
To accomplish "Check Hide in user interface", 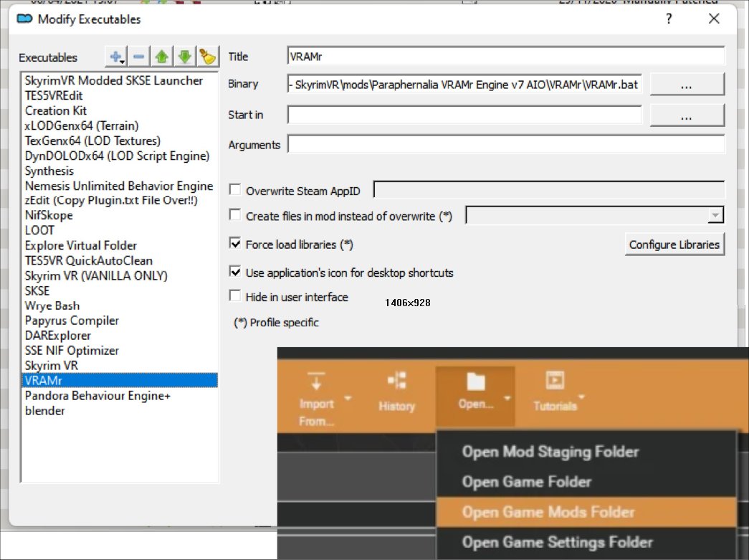I will coord(235,295).
